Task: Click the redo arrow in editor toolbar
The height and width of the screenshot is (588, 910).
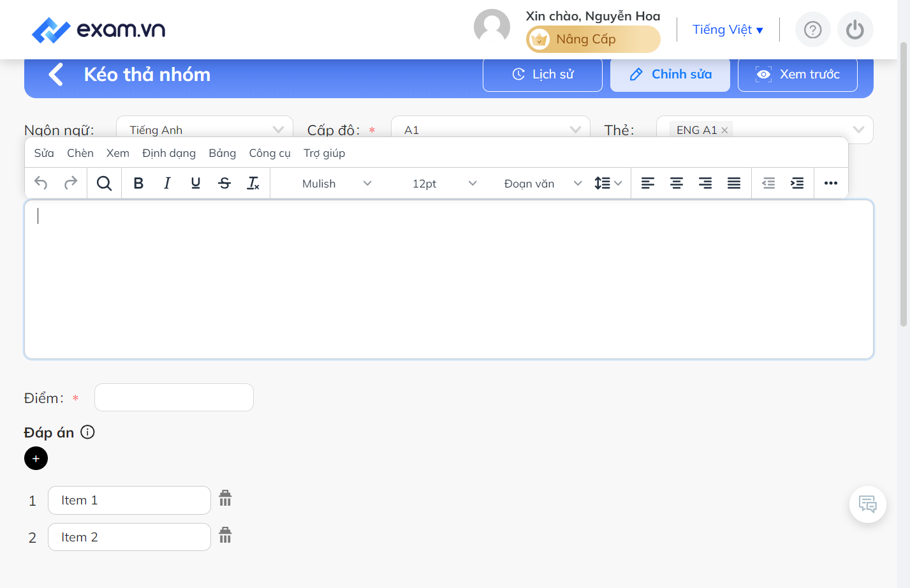Action: 71,183
